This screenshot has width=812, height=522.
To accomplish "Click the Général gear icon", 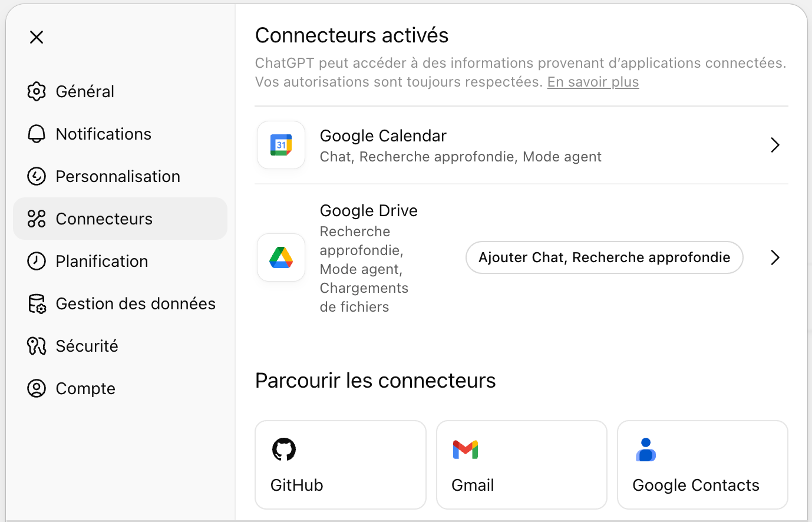I will 37,91.
